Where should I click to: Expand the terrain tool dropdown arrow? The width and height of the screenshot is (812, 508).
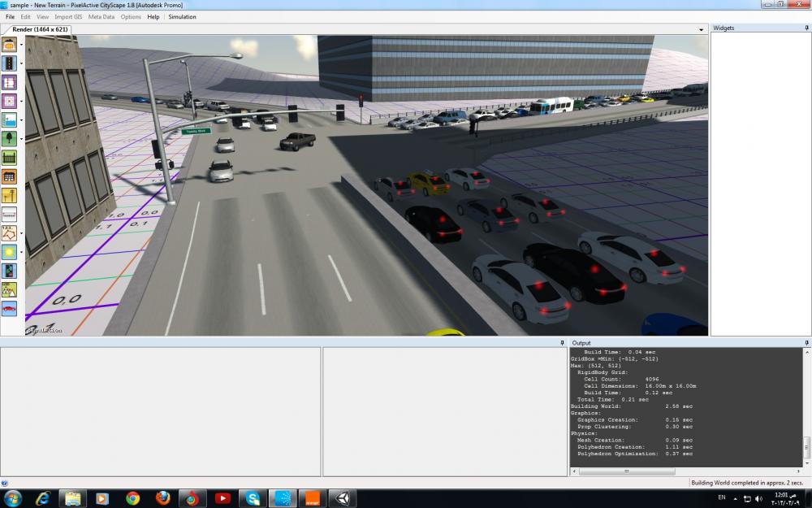point(21,45)
